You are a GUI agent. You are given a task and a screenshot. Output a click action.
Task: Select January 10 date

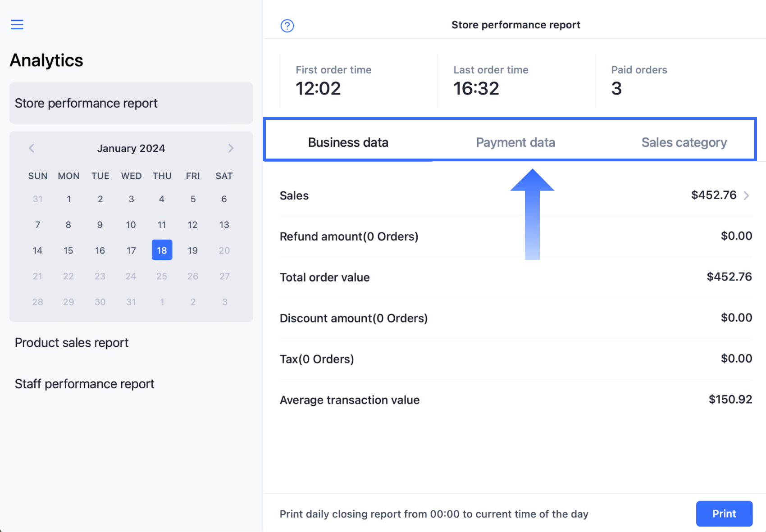(x=131, y=225)
